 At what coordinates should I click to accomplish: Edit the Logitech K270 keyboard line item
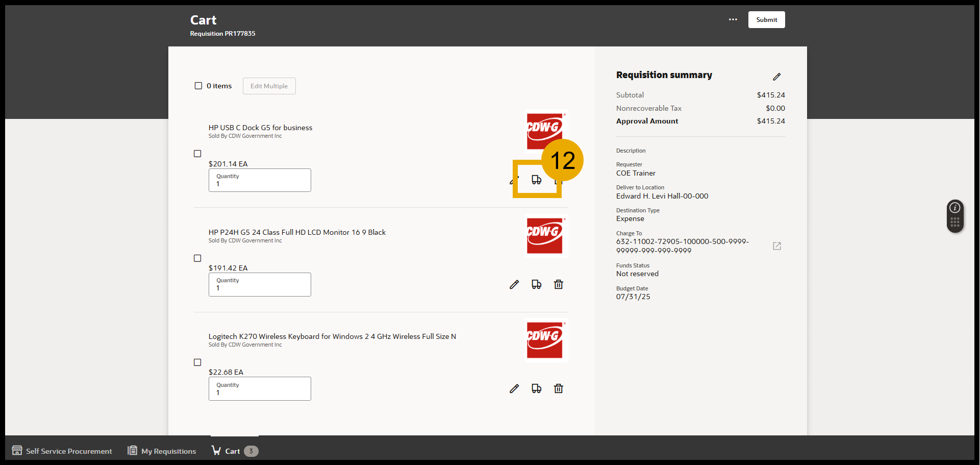pos(514,388)
